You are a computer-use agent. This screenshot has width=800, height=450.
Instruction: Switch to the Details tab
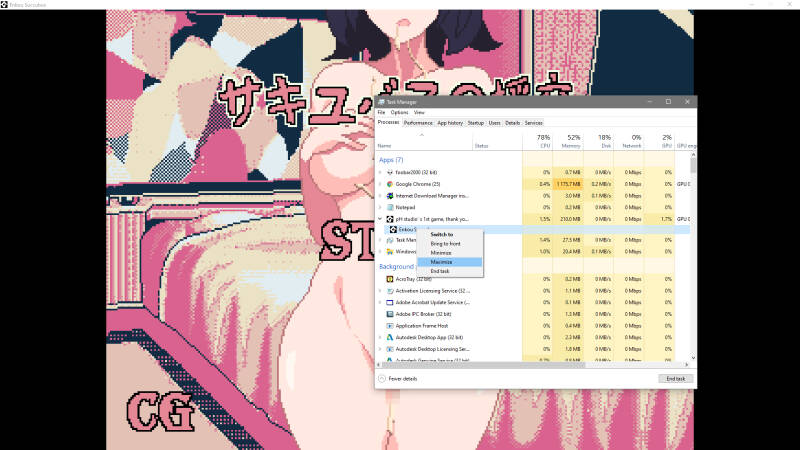(x=512, y=123)
